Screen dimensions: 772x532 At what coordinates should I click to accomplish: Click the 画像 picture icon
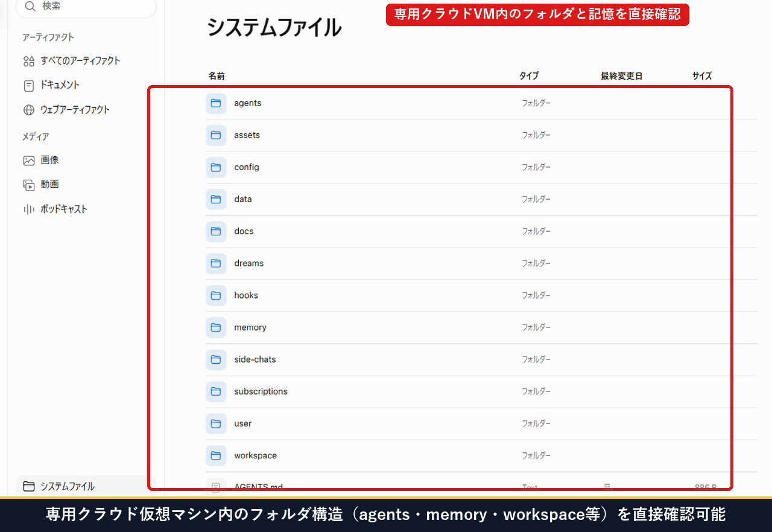(29, 160)
